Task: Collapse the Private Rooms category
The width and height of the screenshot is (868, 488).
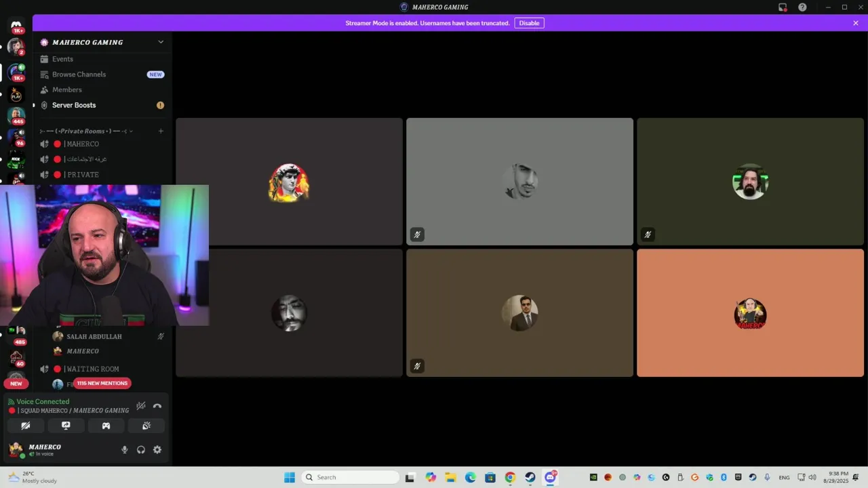Action: [87, 131]
